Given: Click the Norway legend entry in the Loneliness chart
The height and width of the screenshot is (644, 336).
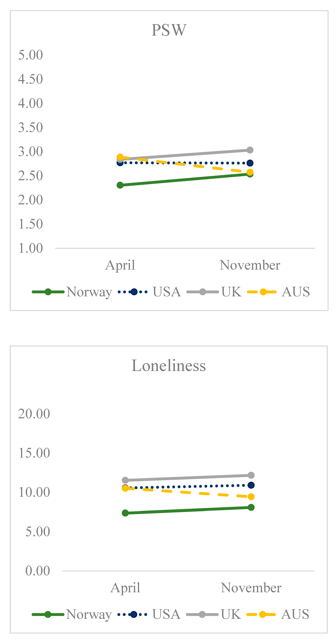Looking at the screenshot, I should click(72, 614).
